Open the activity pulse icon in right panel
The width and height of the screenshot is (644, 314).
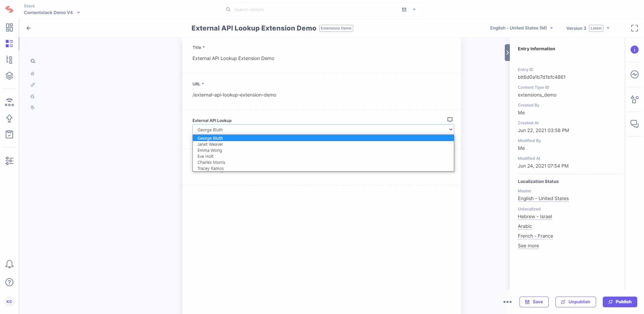(x=634, y=74)
